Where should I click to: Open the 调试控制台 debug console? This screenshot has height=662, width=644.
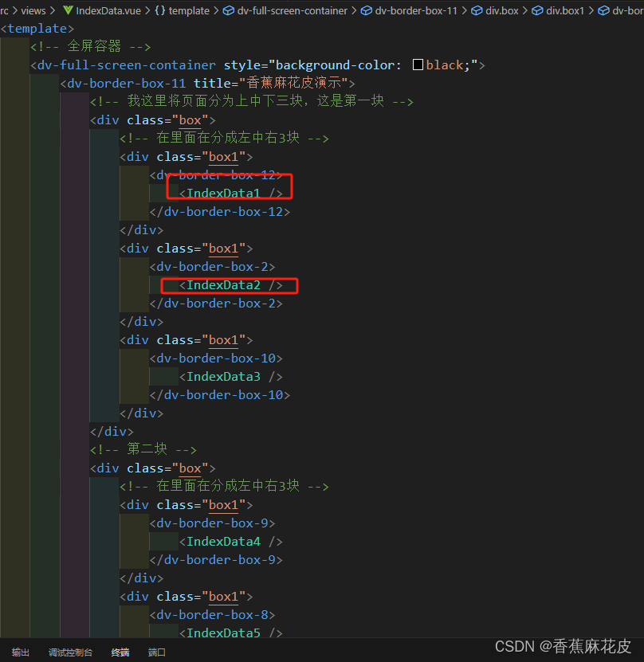70,652
